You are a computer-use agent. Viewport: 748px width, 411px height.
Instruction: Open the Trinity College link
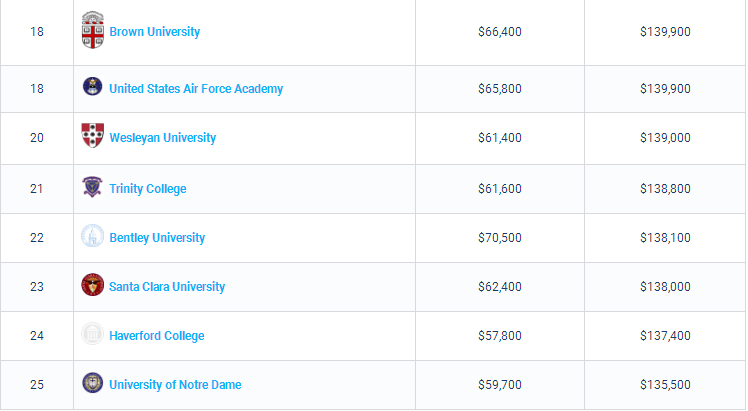click(148, 189)
